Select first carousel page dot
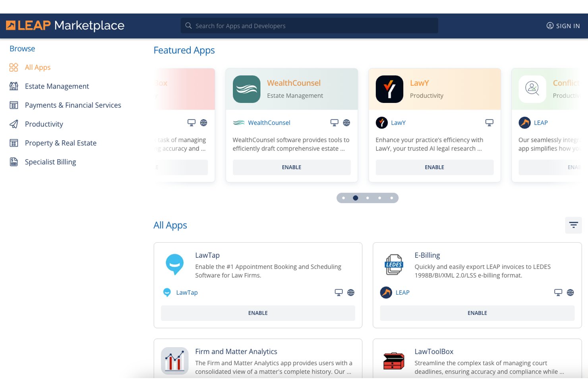Viewport: 588px width, 392px height. pyautogui.click(x=344, y=198)
